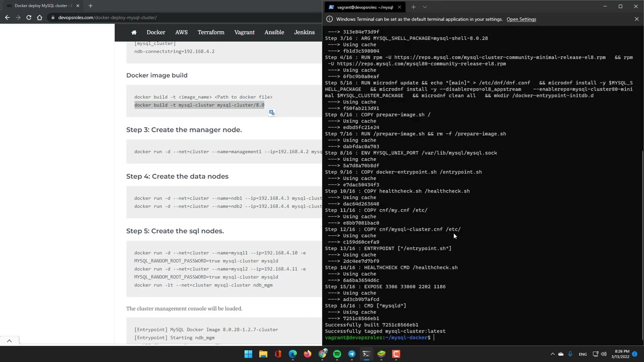Open the Chrome home page button
This screenshot has height=362, width=644.
(x=40, y=18)
